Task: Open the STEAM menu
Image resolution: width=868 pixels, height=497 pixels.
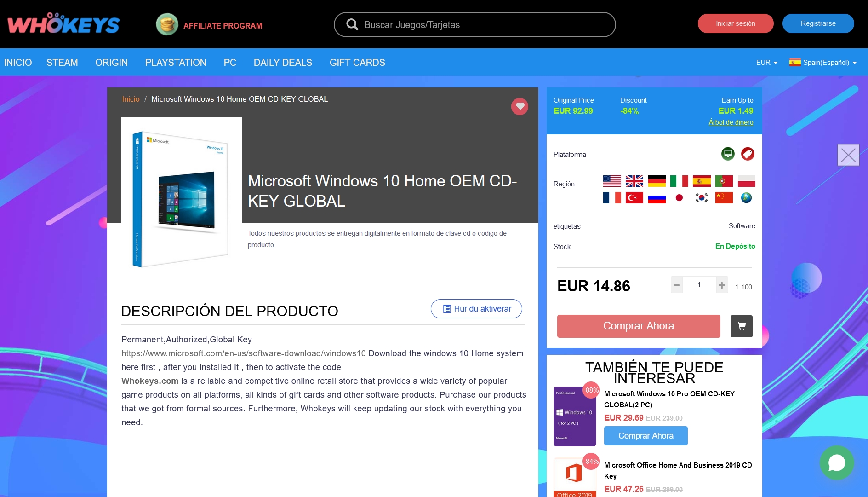Action: (x=62, y=63)
